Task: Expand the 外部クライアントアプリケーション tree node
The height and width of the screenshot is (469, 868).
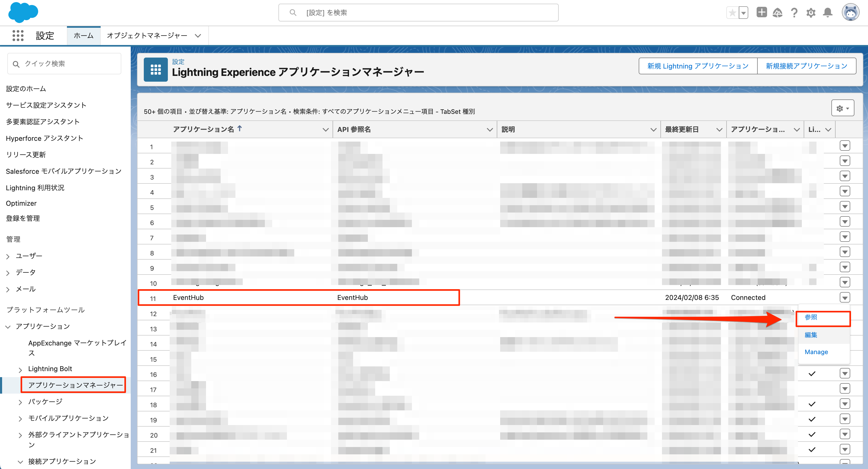Action: pos(20,435)
